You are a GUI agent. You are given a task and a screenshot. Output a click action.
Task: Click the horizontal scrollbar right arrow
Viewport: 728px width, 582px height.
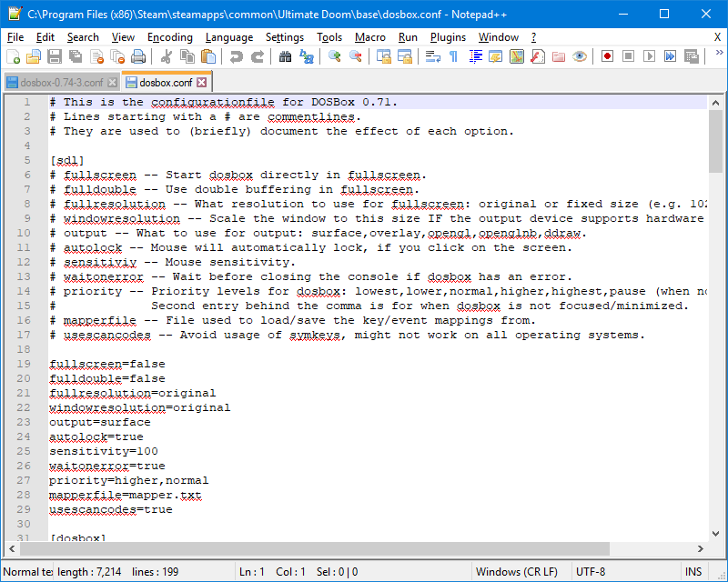pos(700,548)
